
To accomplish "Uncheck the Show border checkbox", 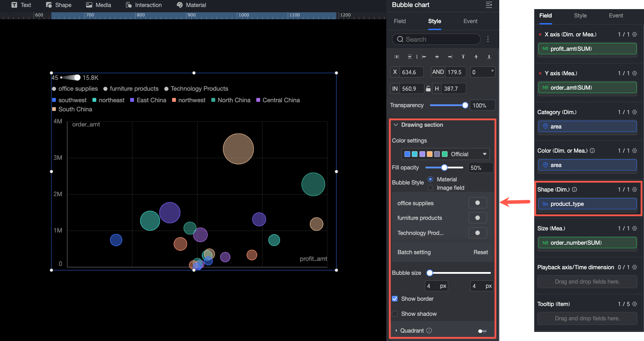I will click(395, 299).
